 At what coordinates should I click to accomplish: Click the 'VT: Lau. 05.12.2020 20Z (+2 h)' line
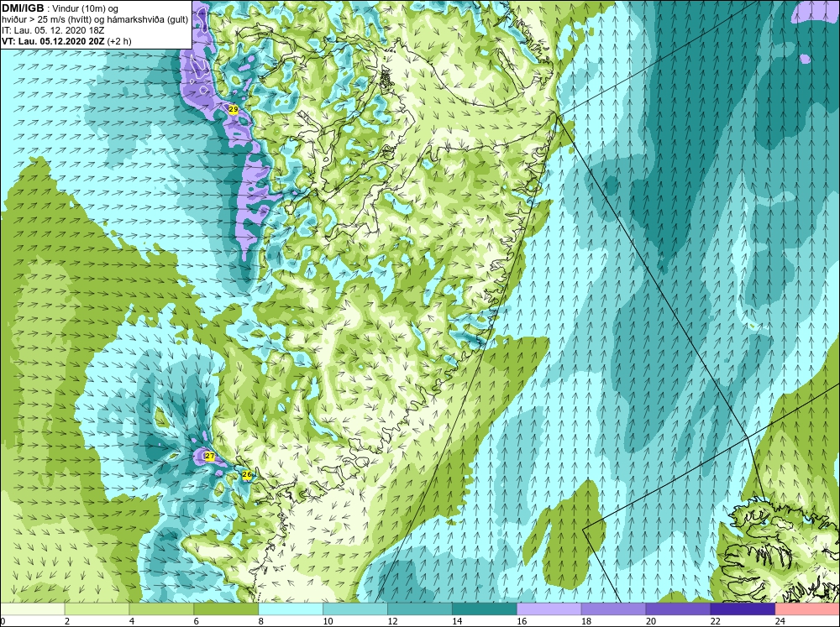coord(66,41)
